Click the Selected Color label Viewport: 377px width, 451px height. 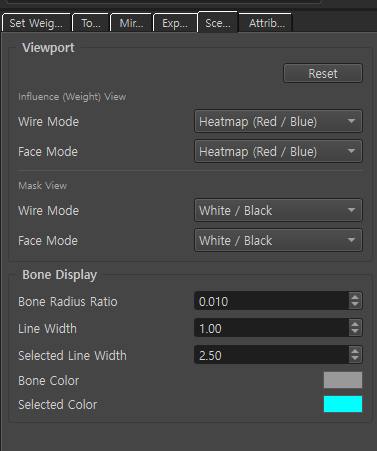tap(58, 405)
